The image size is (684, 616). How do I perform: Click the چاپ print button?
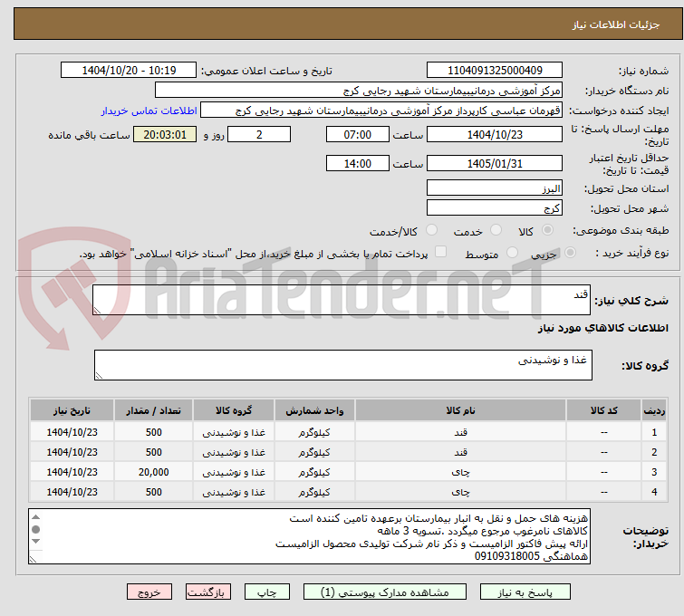(x=267, y=592)
